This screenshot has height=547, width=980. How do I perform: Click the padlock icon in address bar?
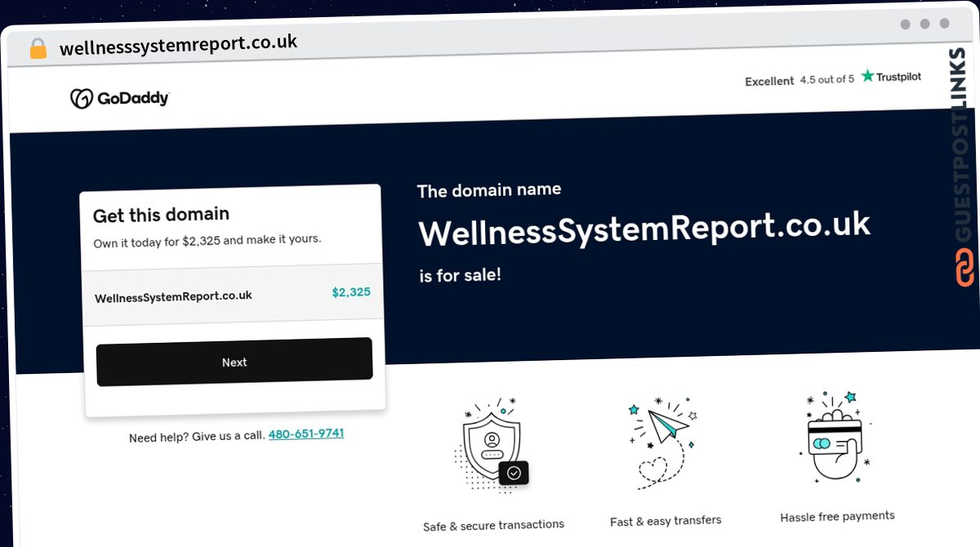click(x=38, y=49)
